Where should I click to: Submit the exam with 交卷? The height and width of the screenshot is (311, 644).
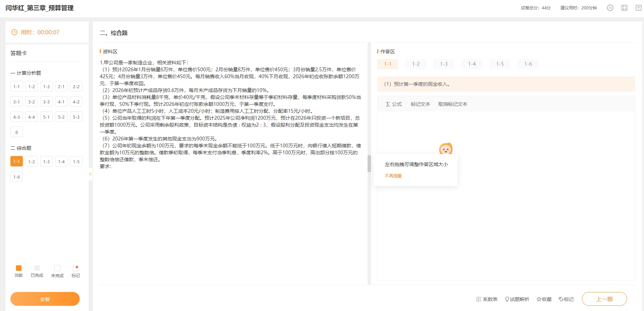tap(45, 299)
